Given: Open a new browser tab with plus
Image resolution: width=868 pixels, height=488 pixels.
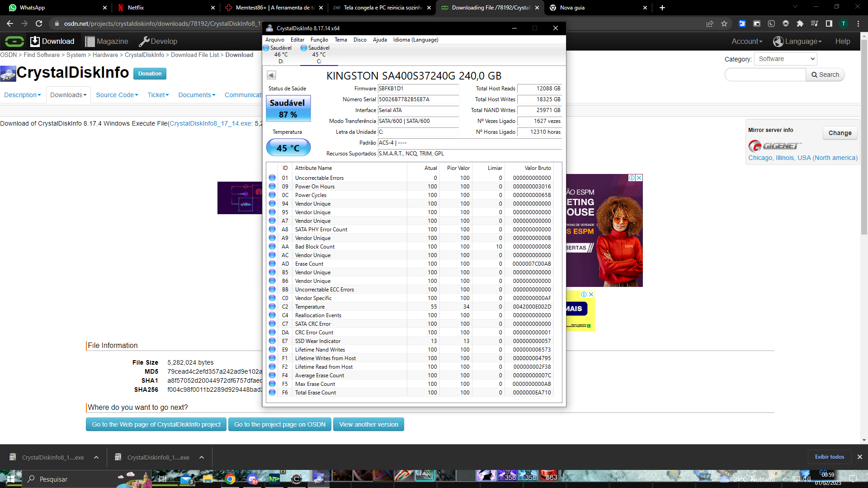Looking at the screenshot, I should tap(662, 8).
